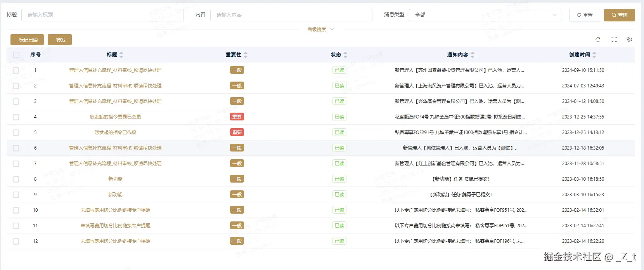This screenshot has width=644, height=270.
Task: Click the 重要 tag in row 5
Action: (237, 132)
